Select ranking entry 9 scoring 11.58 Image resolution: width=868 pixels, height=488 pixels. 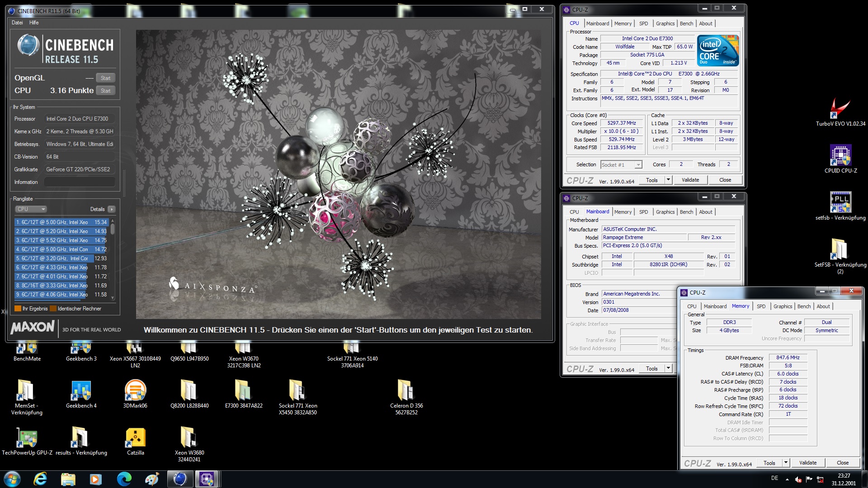coord(61,295)
